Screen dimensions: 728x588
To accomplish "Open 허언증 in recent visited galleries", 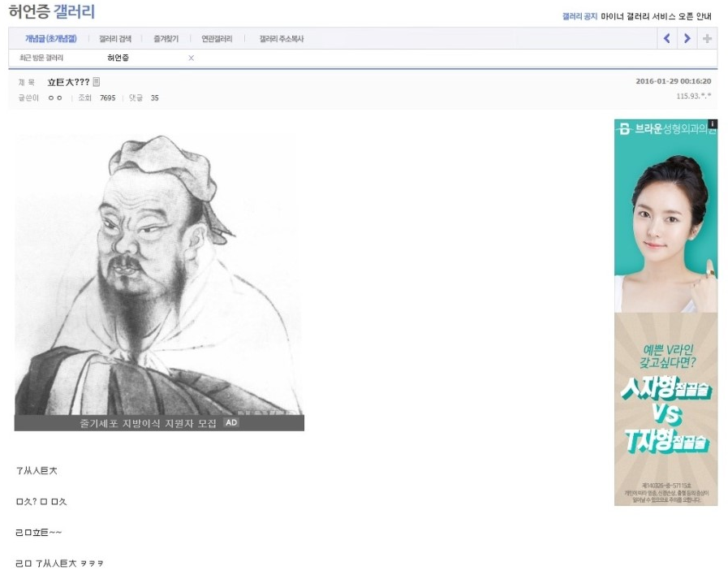I will click(118, 58).
